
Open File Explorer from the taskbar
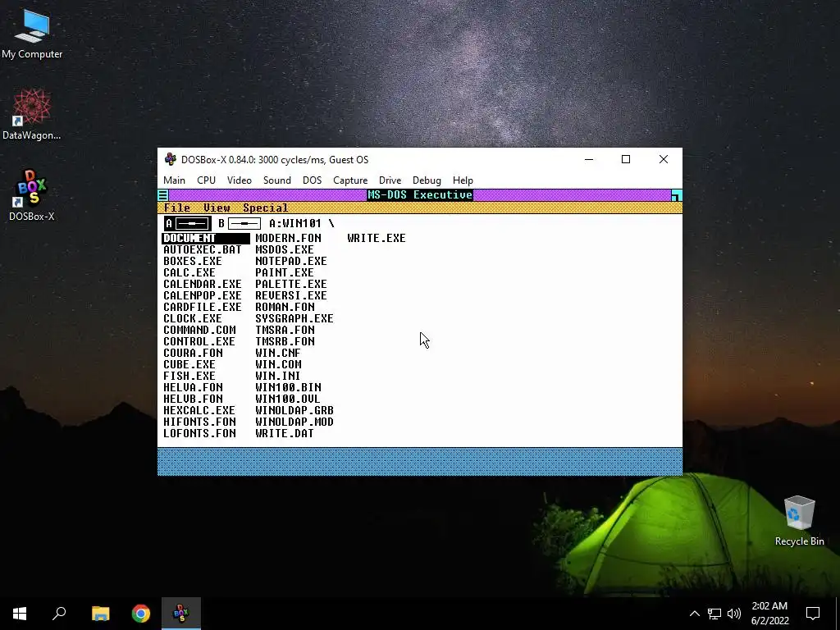[x=100, y=614]
